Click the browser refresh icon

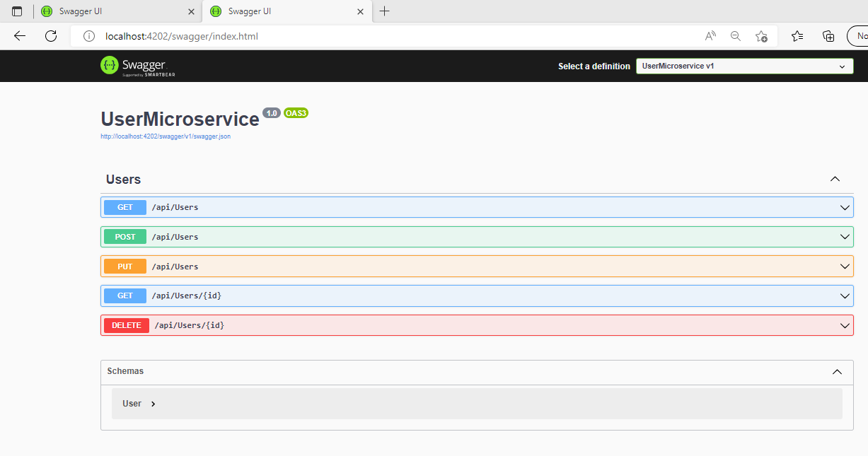tap(50, 35)
